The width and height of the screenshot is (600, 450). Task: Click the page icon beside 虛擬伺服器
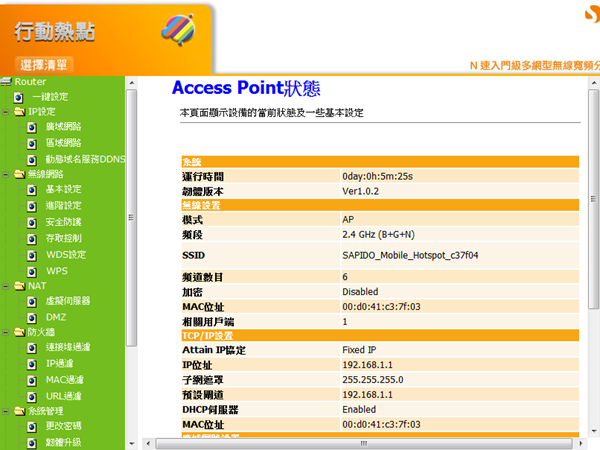[32, 302]
